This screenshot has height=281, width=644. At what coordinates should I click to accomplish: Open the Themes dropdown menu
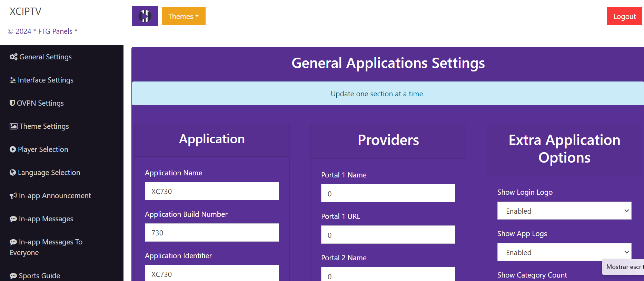click(x=184, y=16)
